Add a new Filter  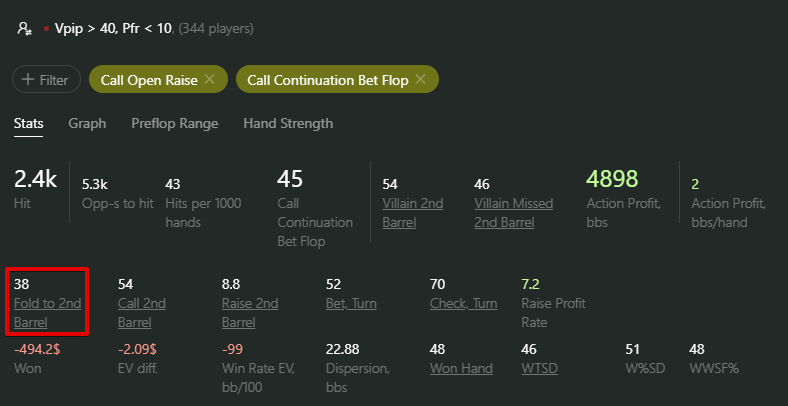click(46, 79)
